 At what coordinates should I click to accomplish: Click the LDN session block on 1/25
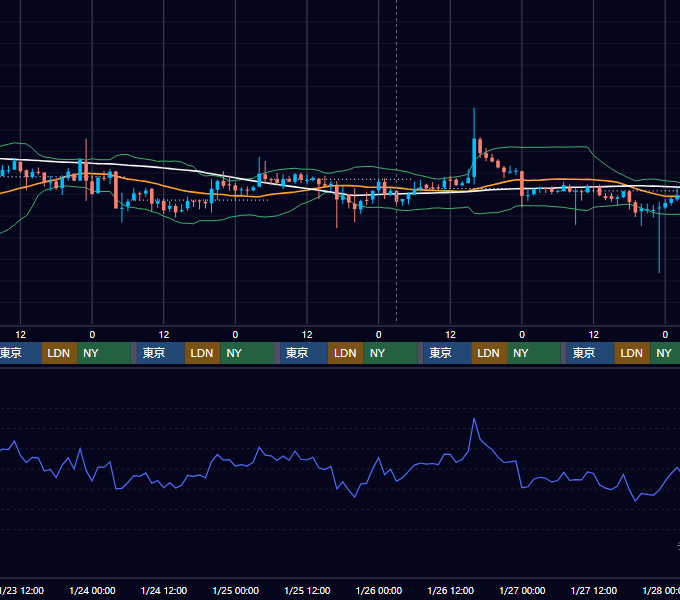[346, 353]
